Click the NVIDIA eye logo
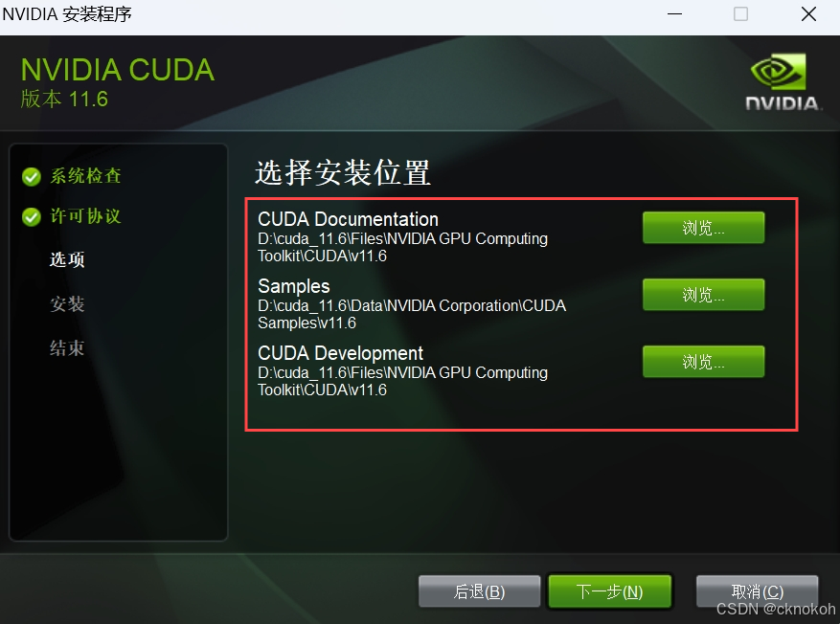840x624 pixels. (779, 71)
